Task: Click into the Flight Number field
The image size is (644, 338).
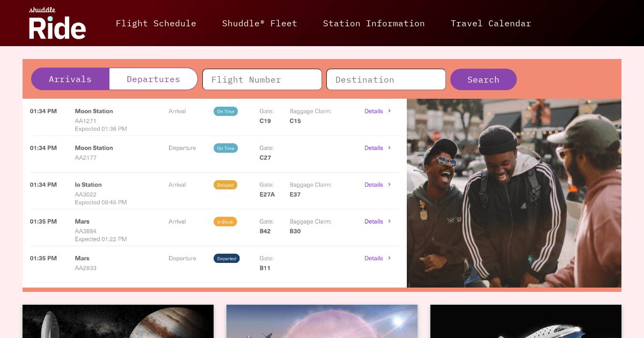Action: 262,79
